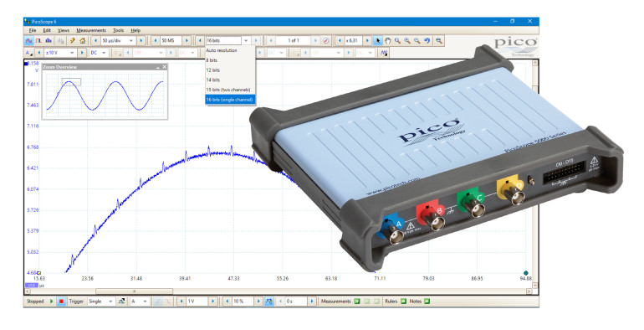Click the home setup icon
The width and height of the screenshot is (644, 330).
[83, 41]
